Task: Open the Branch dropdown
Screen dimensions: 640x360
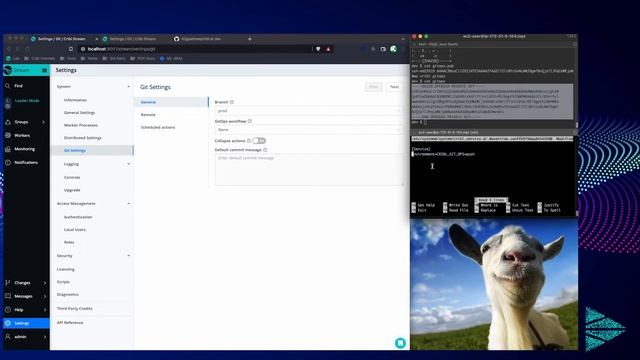Action: pyautogui.click(x=309, y=111)
